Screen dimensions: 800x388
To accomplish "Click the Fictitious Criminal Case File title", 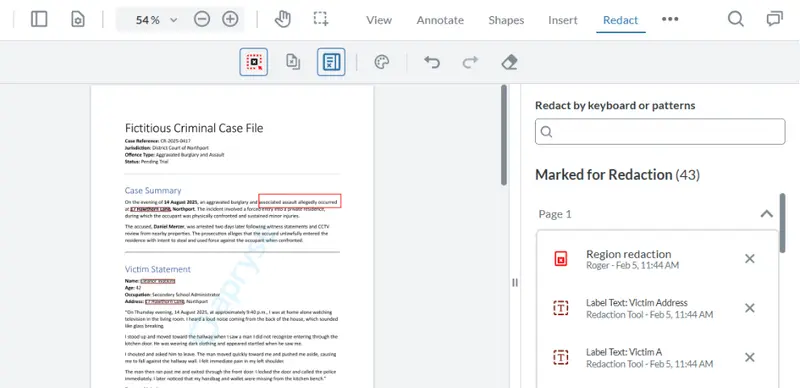I will 194,128.
